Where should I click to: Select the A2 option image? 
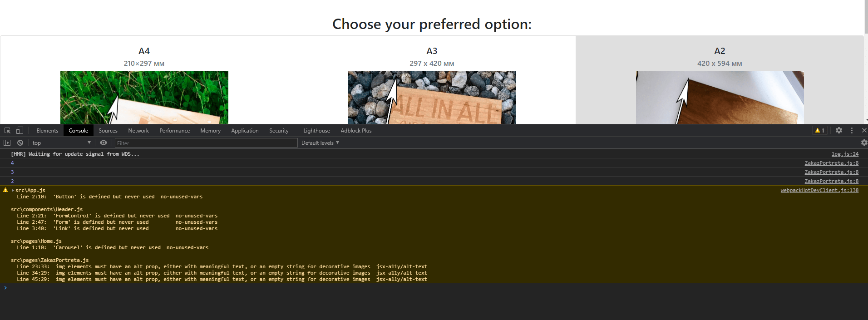tap(720, 97)
